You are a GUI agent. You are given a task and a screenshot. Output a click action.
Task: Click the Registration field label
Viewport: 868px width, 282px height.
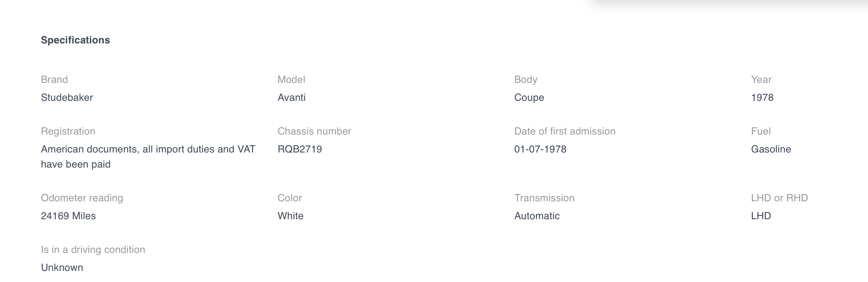68,131
